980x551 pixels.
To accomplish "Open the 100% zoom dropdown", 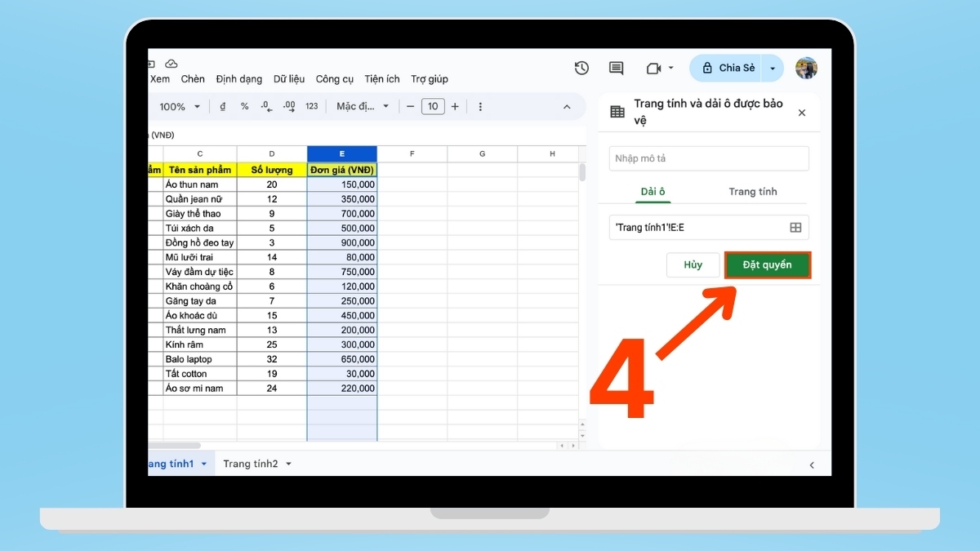I will 180,107.
